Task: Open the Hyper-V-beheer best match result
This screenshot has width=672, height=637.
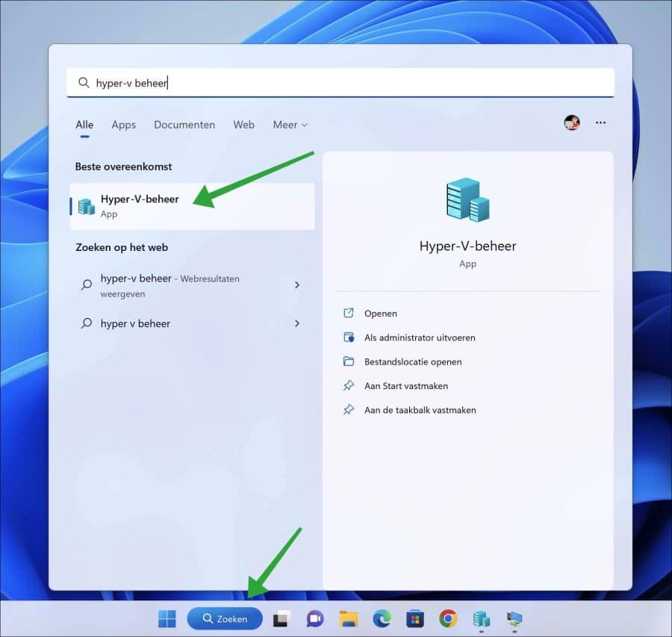Action: click(192, 206)
